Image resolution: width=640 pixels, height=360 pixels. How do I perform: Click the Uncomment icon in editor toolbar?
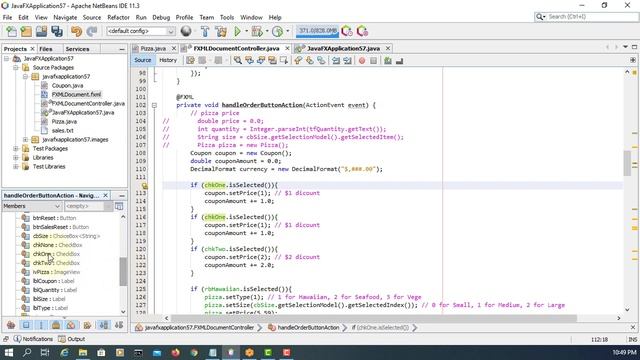[x=400, y=61]
